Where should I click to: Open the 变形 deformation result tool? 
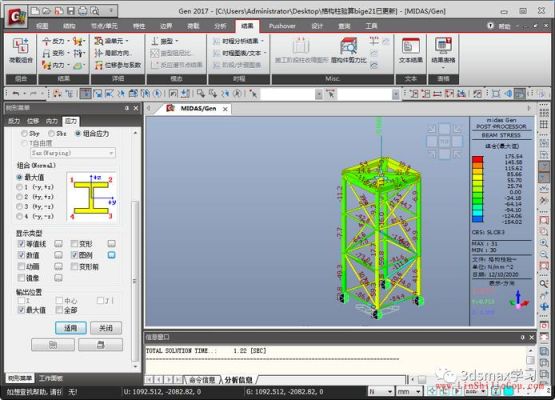(54, 53)
